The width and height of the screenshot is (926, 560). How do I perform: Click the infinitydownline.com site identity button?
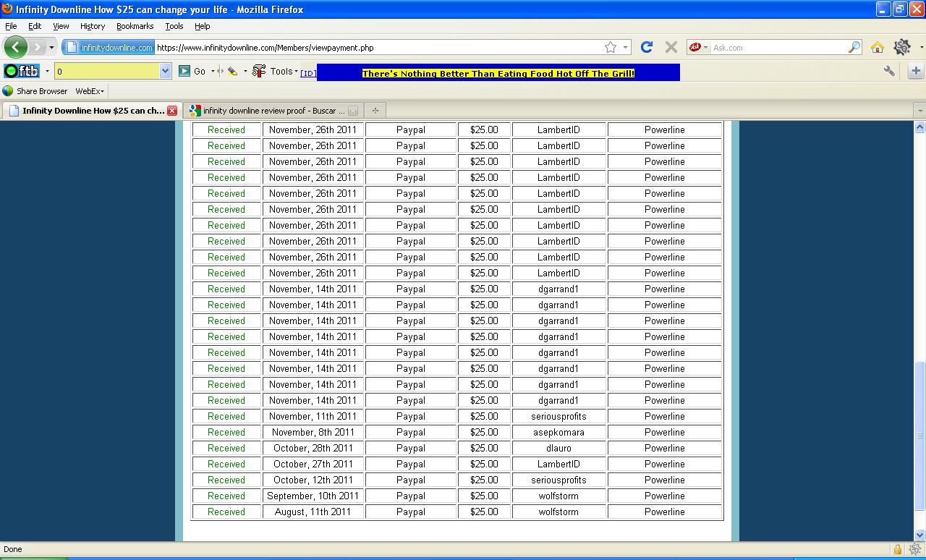coord(109,48)
